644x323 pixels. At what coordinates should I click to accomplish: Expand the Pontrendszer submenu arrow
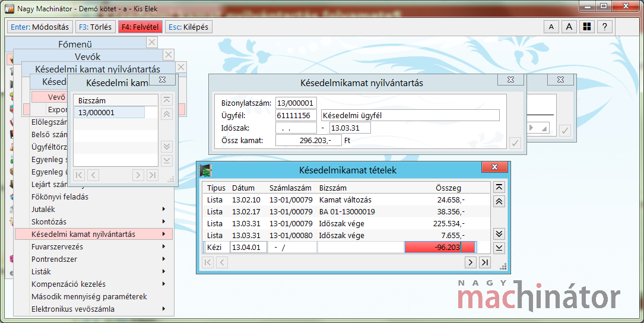tap(164, 259)
